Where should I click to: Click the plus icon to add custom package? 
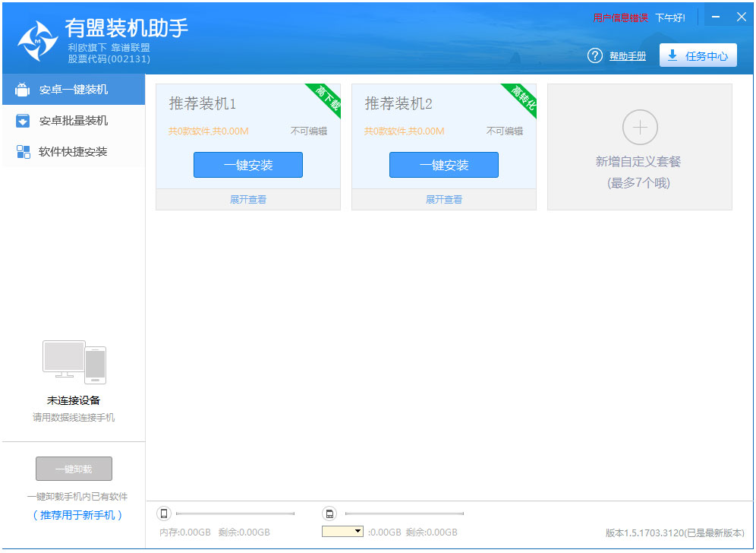pyautogui.click(x=640, y=127)
